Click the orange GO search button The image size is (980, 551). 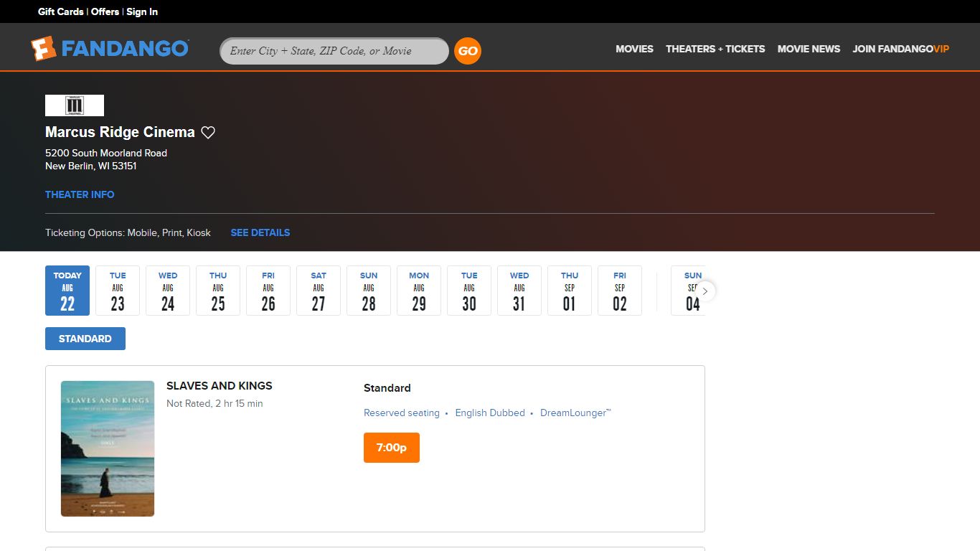tap(468, 51)
